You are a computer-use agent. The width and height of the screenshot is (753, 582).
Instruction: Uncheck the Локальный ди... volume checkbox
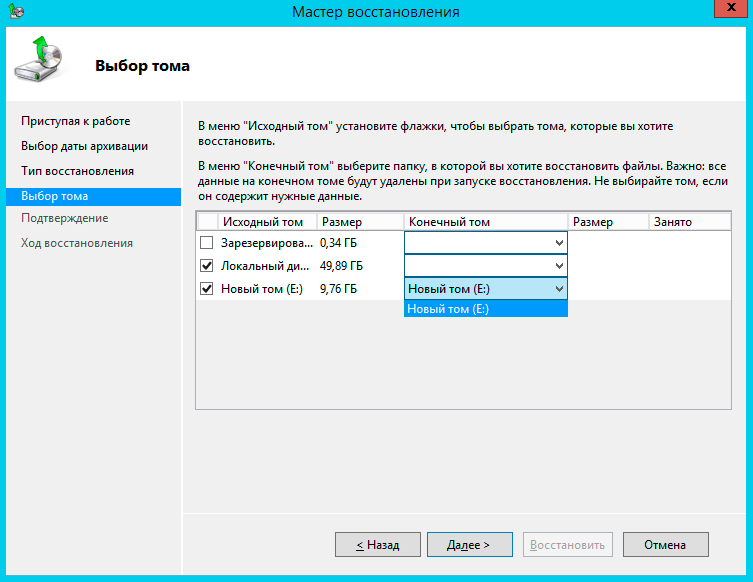[x=206, y=266]
